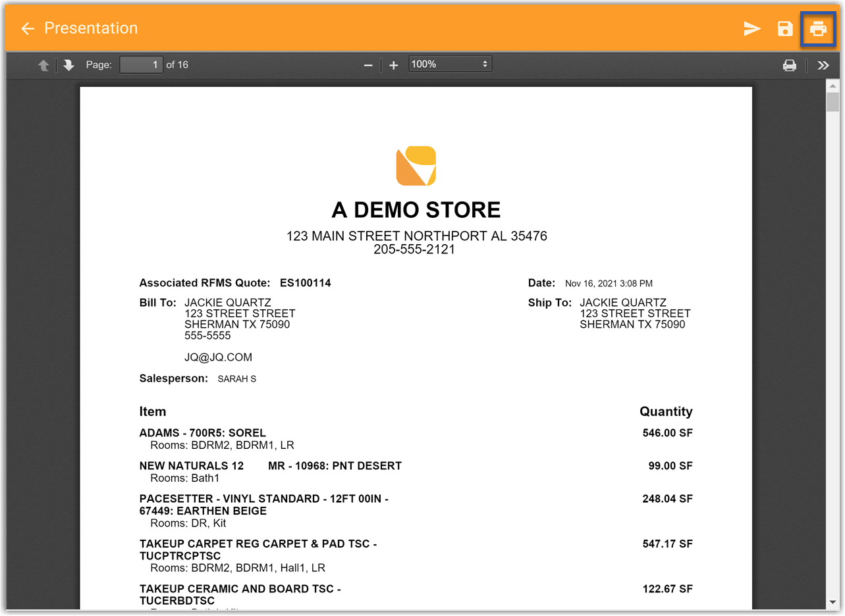Zoom out with the minus button
Image resolution: width=845 pixels, height=616 pixels.
[x=368, y=65]
